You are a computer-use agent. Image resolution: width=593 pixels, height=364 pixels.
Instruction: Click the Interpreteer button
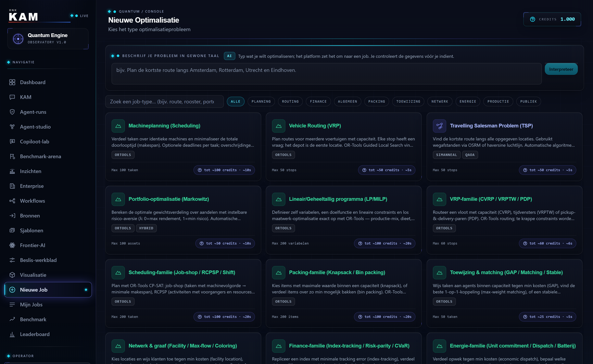561,69
